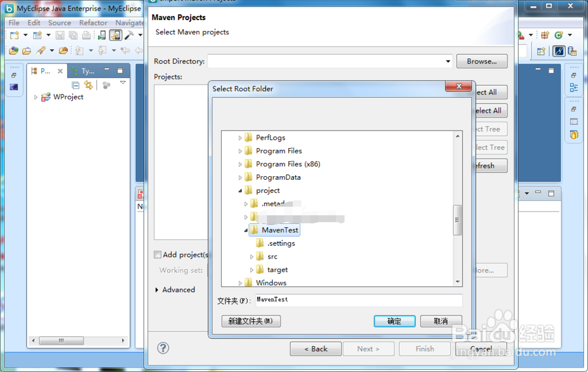Click the 文件夹 folder name input field

click(359, 300)
